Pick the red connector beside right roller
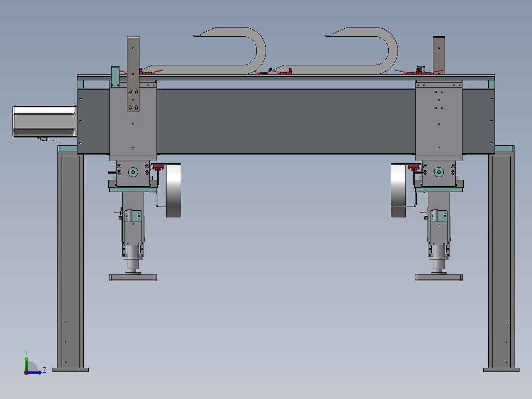Viewport: 532px width, 399px height. click(414, 167)
